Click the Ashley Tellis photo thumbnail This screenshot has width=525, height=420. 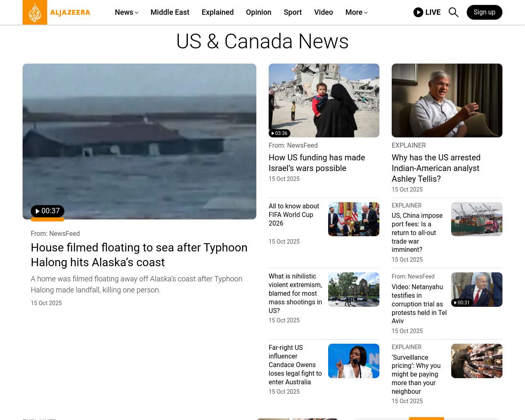pyautogui.click(x=447, y=100)
